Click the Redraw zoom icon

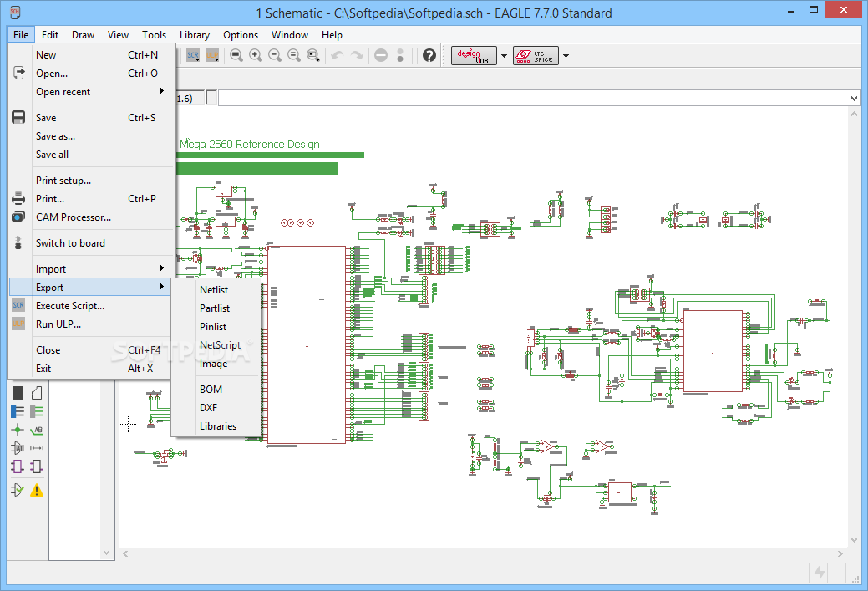tap(294, 55)
